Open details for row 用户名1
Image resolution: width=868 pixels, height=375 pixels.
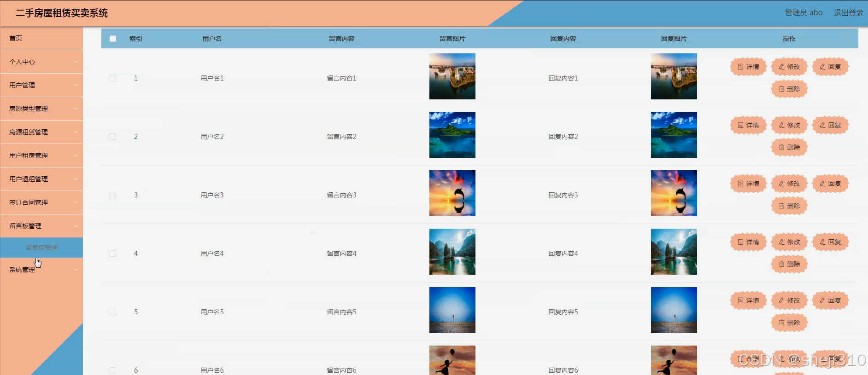(x=748, y=67)
